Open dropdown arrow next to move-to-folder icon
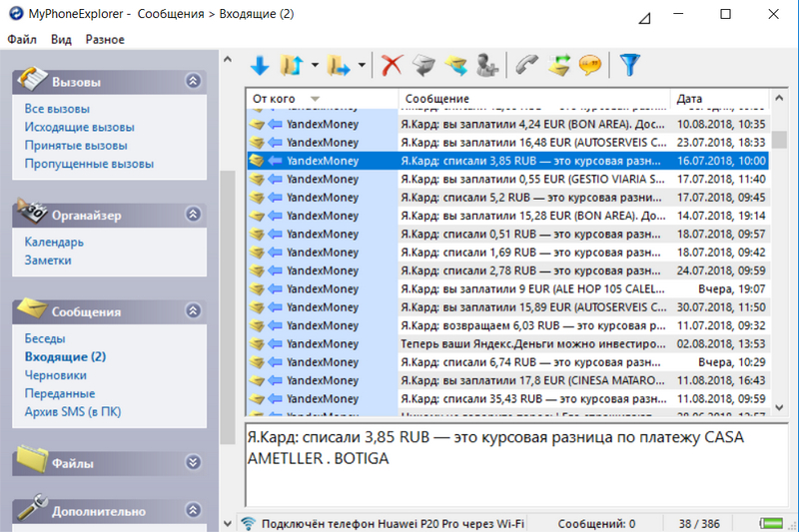The height and width of the screenshot is (532, 799). coord(361,67)
